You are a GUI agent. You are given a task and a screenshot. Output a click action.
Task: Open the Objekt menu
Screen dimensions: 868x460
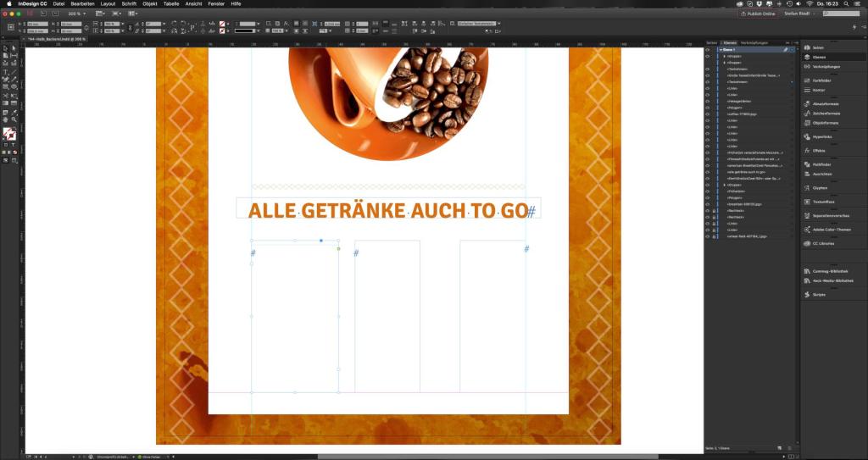pyautogui.click(x=151, y=3)
